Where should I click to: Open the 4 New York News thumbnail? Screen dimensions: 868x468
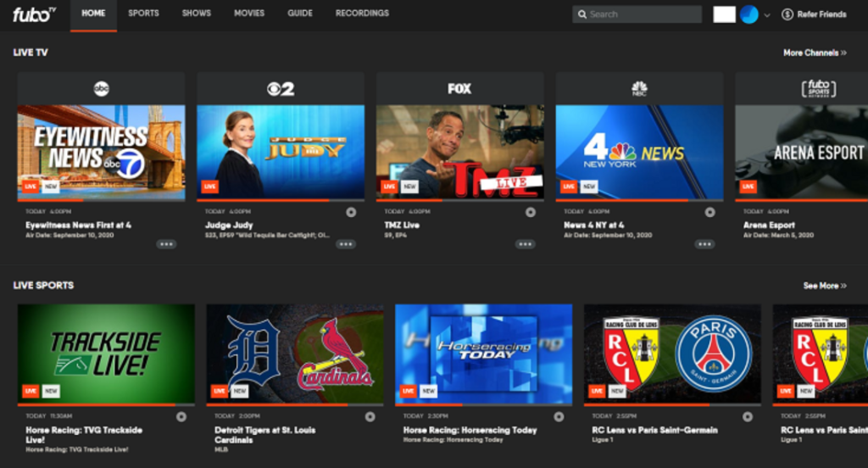(639, 152)
